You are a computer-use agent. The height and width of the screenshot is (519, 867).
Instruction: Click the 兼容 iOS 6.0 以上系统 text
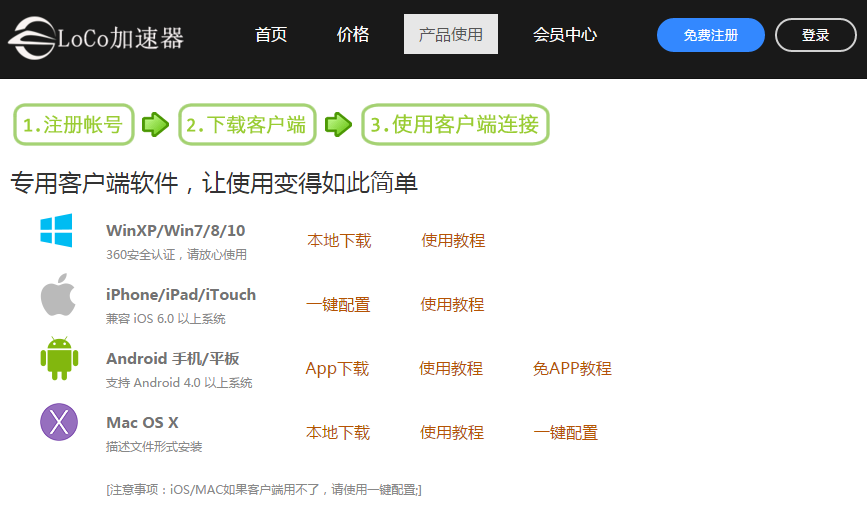coord(165,319)
